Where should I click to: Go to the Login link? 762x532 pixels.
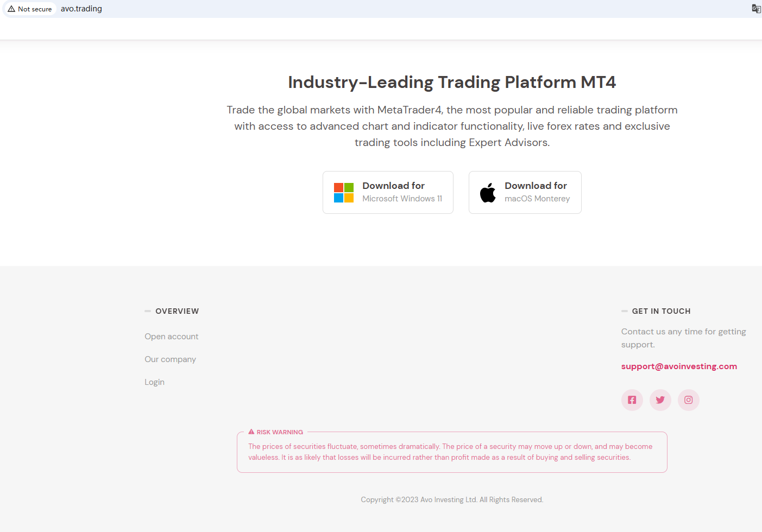(154, 382)
